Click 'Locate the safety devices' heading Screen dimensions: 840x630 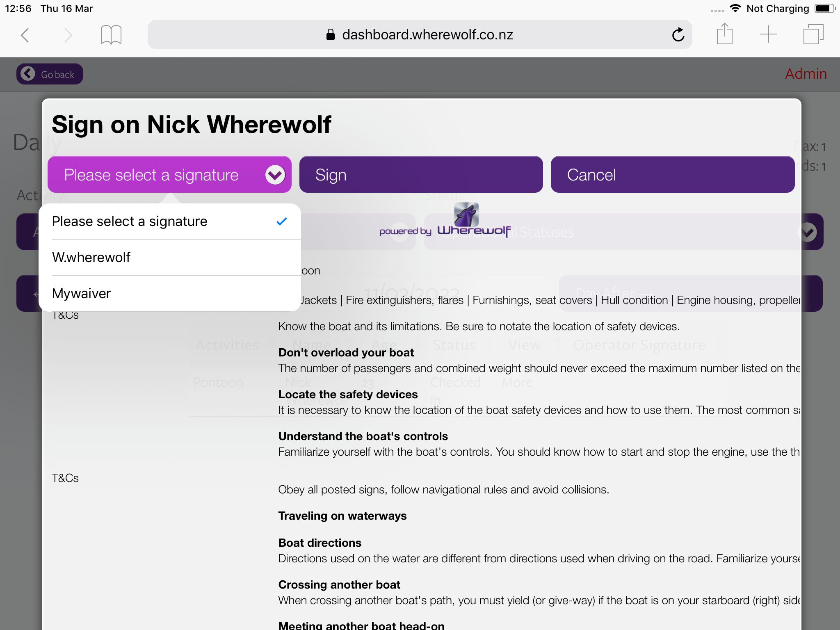pyautogui.click(x=348, y=395)
